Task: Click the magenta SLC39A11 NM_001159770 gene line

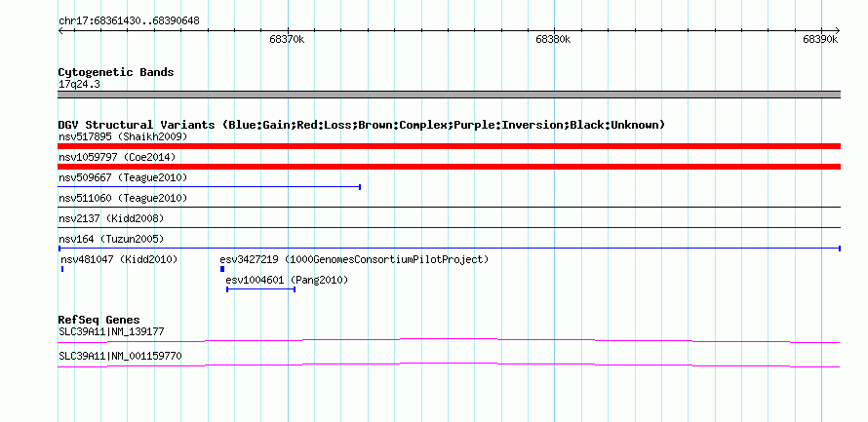Action: 449,365
